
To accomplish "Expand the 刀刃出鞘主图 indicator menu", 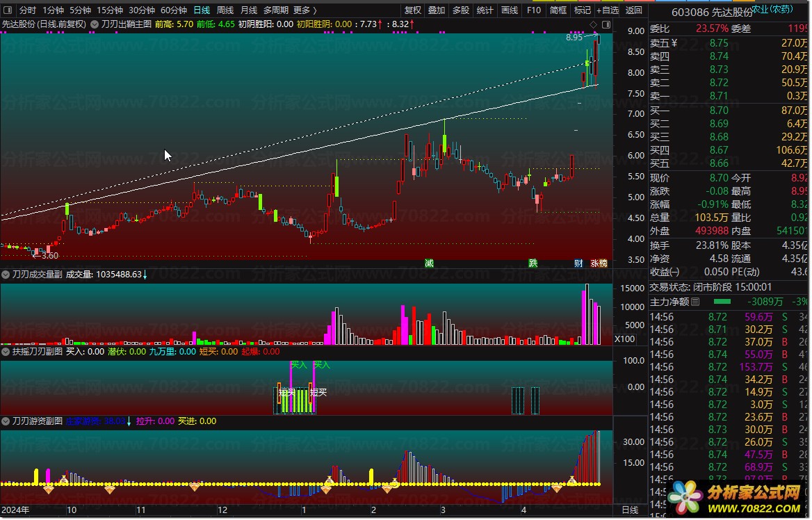I will pyautogui.click(x=95, y=24).
